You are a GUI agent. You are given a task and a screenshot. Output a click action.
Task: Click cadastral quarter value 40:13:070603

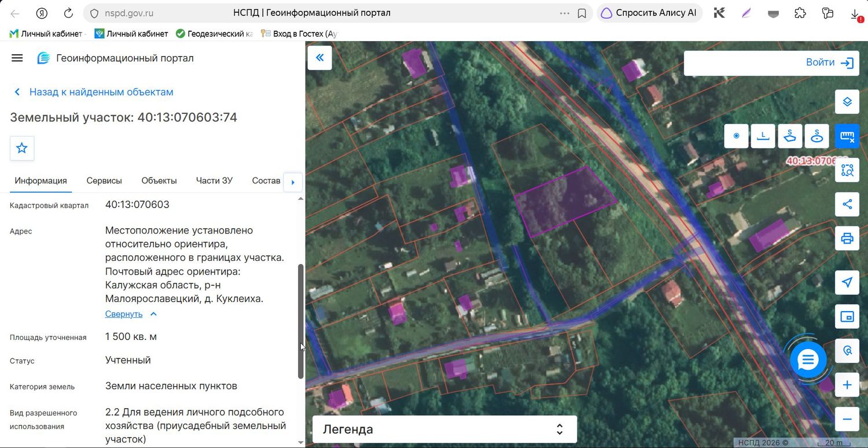(137, 205)
